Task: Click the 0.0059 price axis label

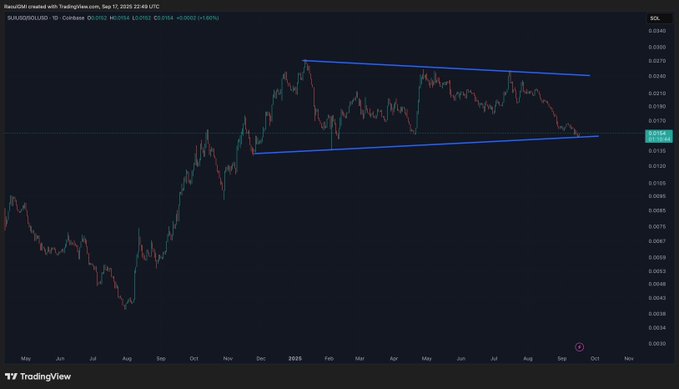Action: click(x=656, y=257)
